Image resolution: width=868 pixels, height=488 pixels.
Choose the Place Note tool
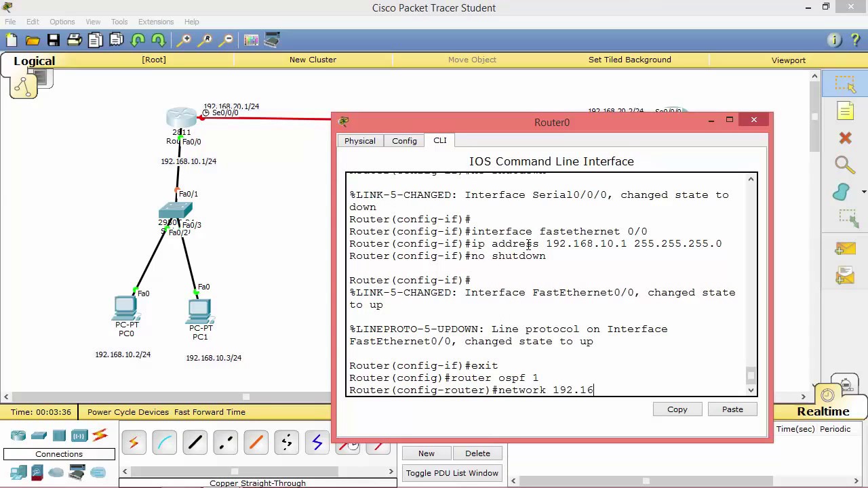[x=845, y=111]
